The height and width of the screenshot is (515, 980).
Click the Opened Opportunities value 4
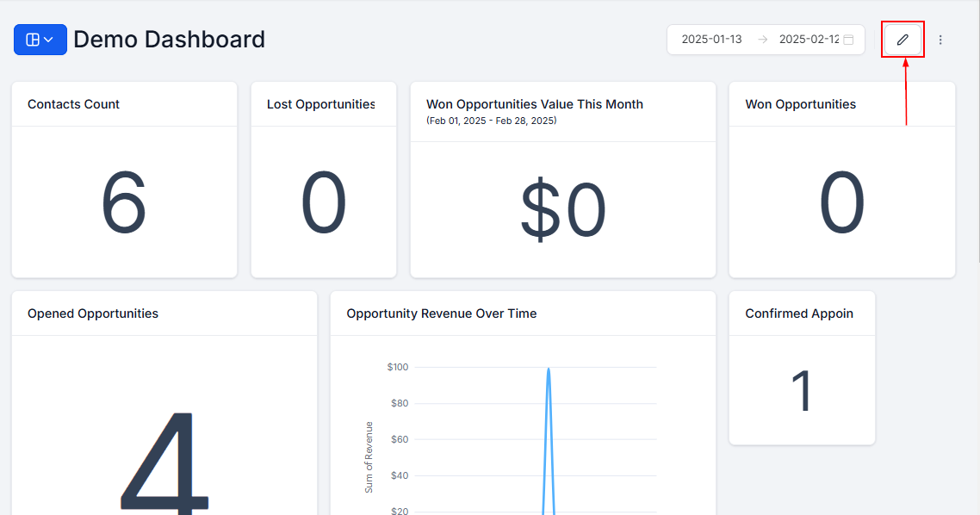coord(164,462)
